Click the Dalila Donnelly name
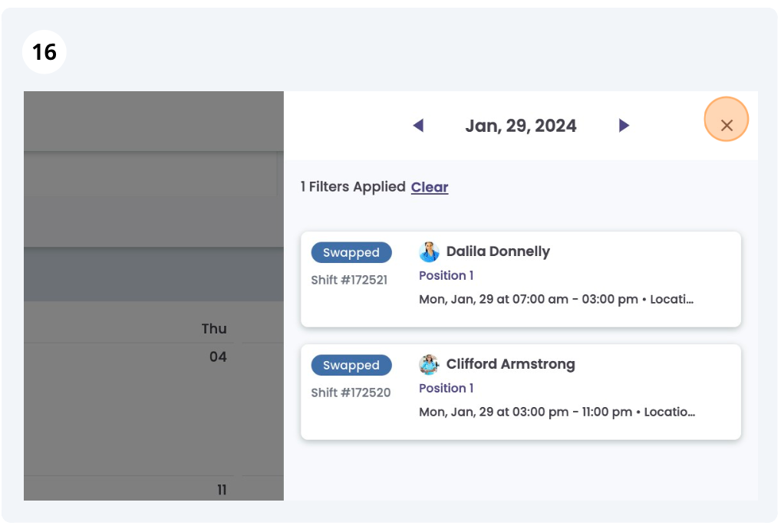Viewport: 781px width, 532px height. pyautogui.click(x=498, y=251)
